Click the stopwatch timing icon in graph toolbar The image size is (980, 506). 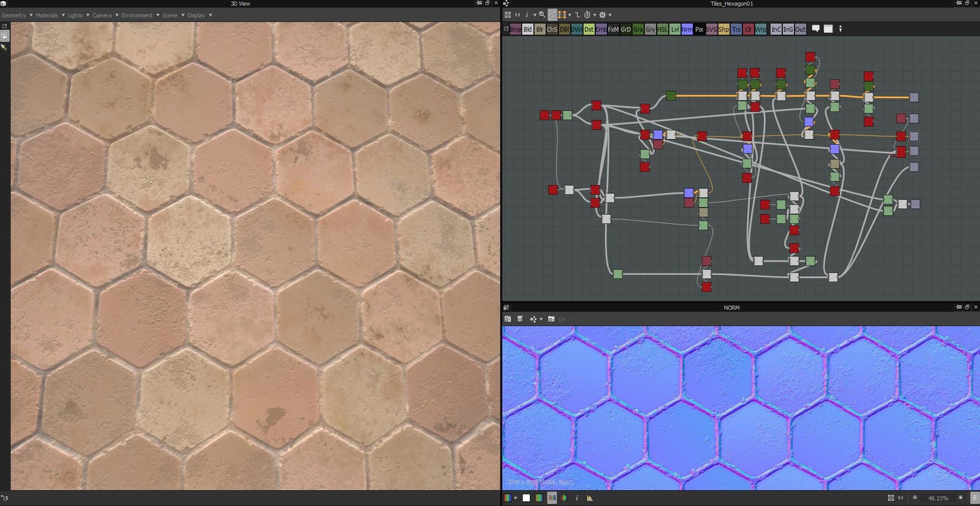587,15
